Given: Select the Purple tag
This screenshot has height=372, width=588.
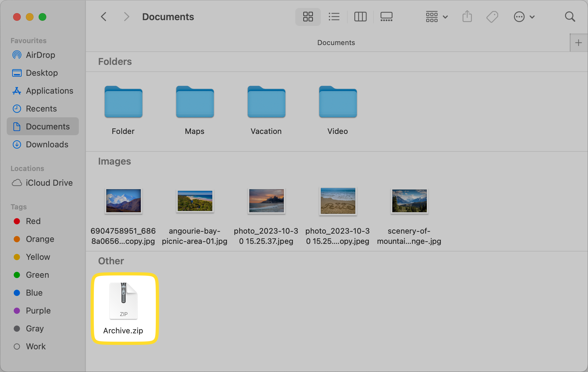Looking at the screenshot, I should tap(38, 310).
